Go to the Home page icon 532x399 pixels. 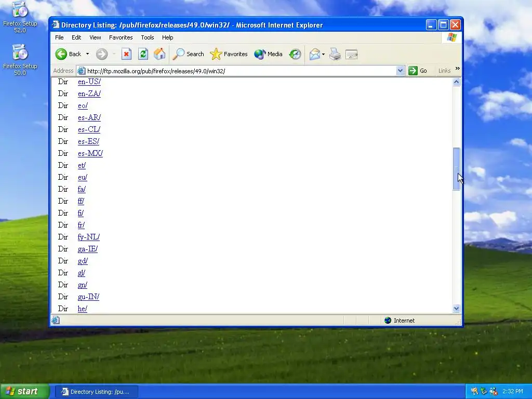point(159,54)
